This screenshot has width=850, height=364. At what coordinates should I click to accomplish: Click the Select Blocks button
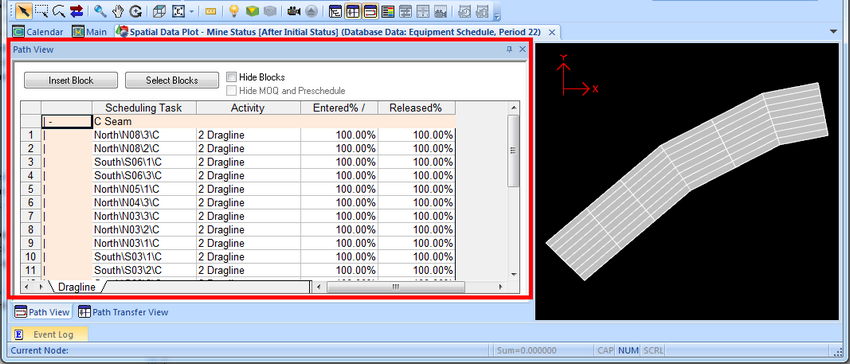coord(172,80)
